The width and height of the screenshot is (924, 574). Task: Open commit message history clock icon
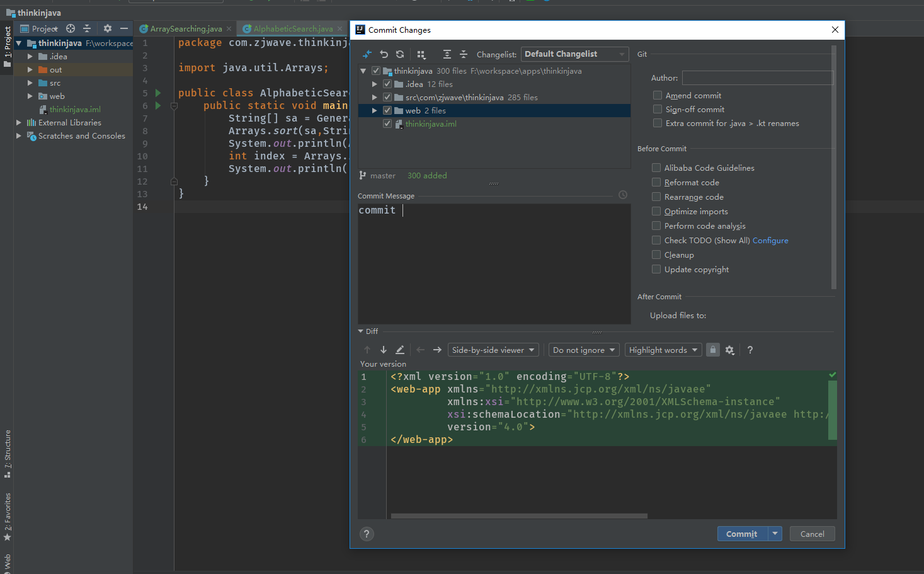pyautogui.click(x=623, y=195)
